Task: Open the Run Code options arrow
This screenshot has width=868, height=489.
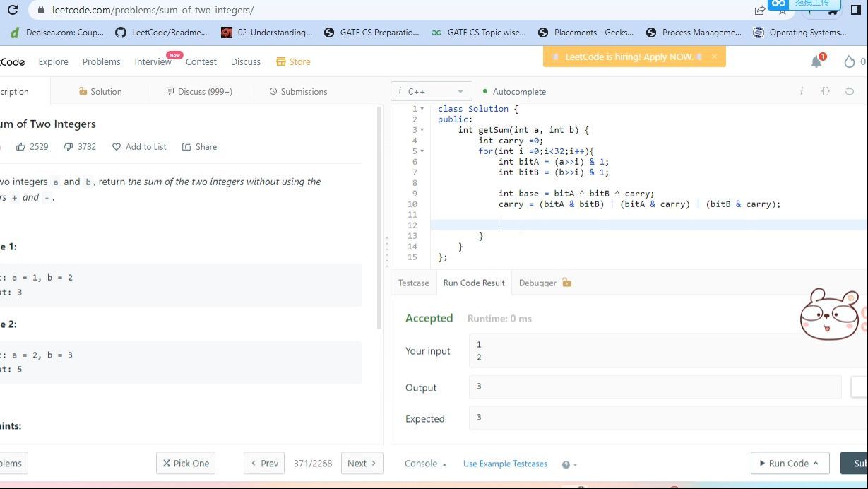Action: tap(816, 464)
